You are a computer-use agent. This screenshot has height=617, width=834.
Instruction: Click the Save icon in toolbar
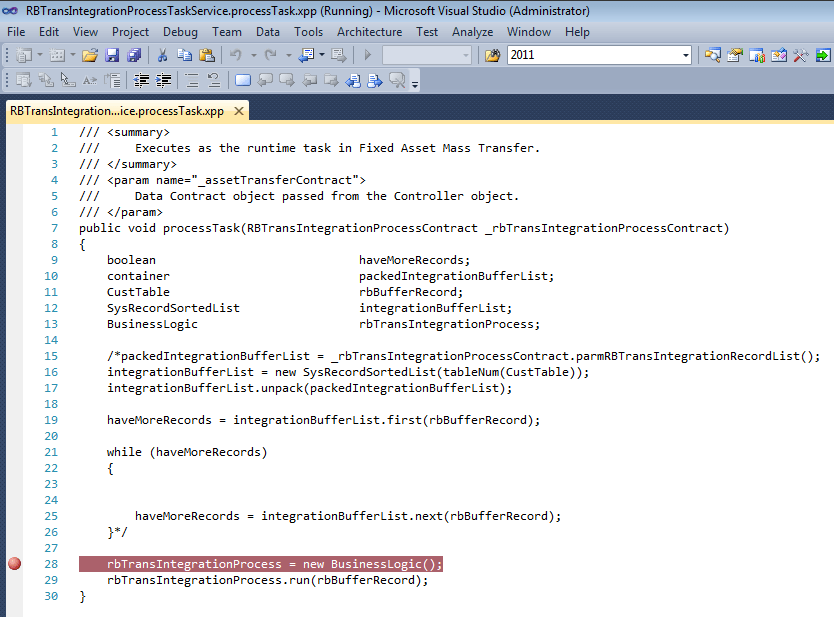pos(112,55)
